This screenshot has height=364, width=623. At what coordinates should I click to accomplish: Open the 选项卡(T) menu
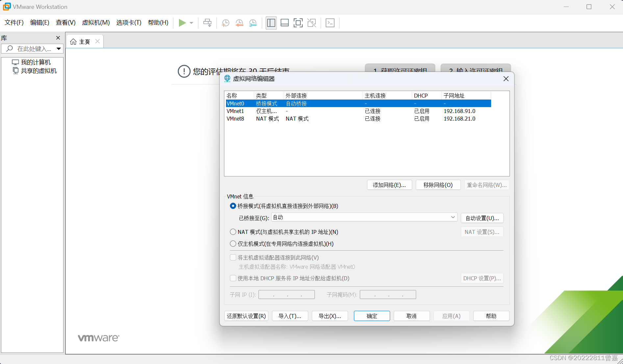coord(129,23)
